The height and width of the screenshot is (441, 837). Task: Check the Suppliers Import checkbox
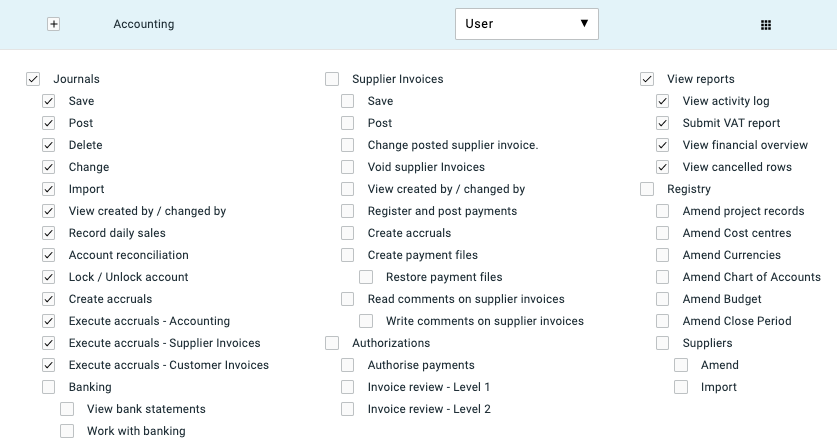click(x=681, y=387)
